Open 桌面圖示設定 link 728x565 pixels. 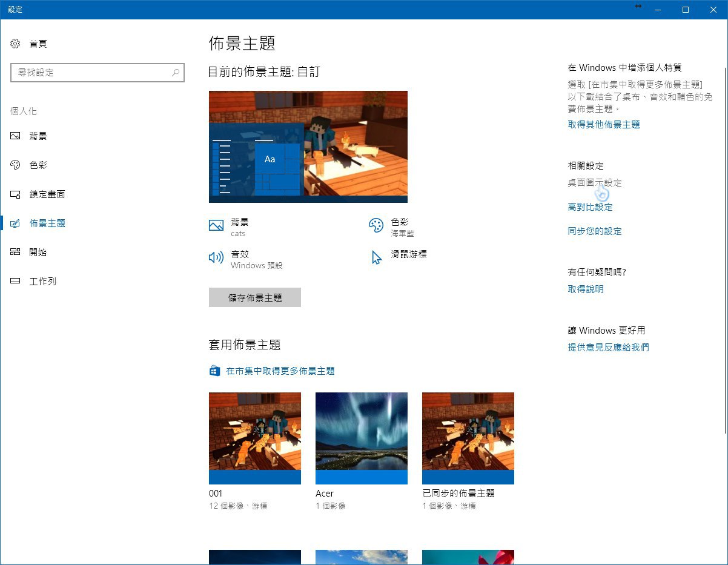coord(594,183)
